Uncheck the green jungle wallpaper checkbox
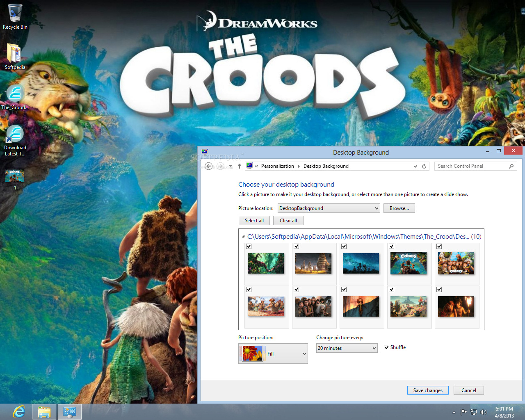This screenshot has width=525, height=420. [x=249, y=247]
